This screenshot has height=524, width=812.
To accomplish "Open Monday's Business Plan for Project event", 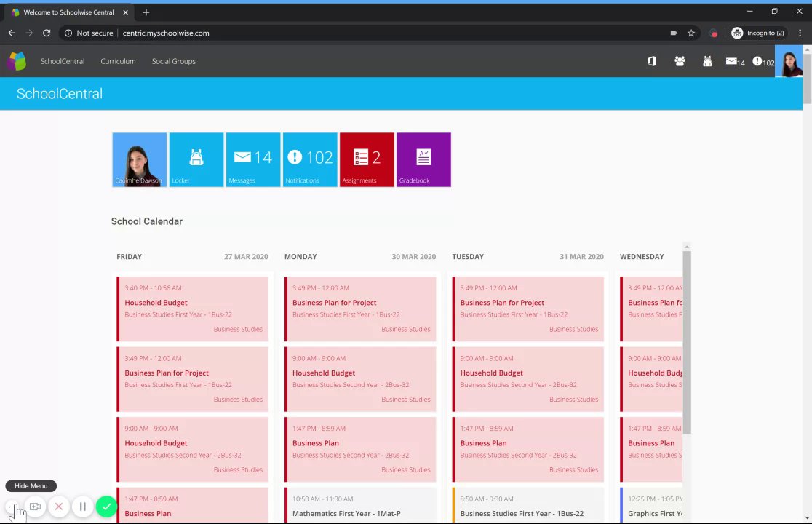I will click(x=360, y=309).
